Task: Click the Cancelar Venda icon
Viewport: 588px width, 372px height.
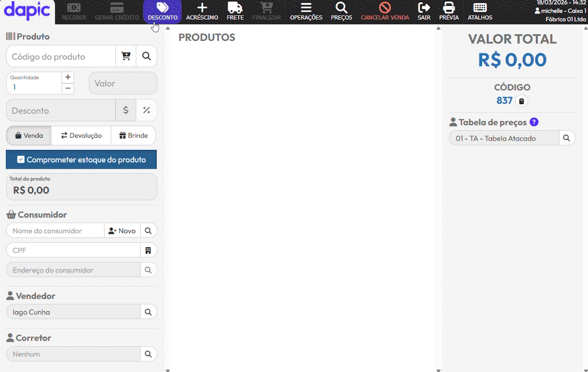Action: pyautogui.click(x=384, y=8)
